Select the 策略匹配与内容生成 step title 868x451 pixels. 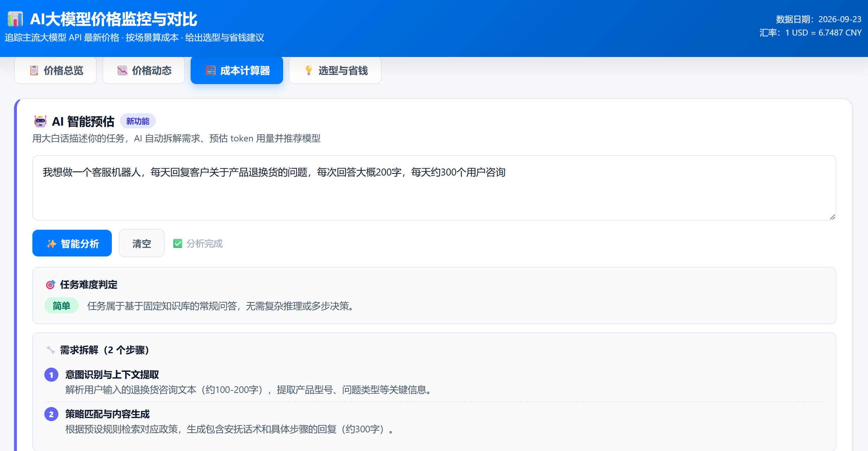point(108,414)
